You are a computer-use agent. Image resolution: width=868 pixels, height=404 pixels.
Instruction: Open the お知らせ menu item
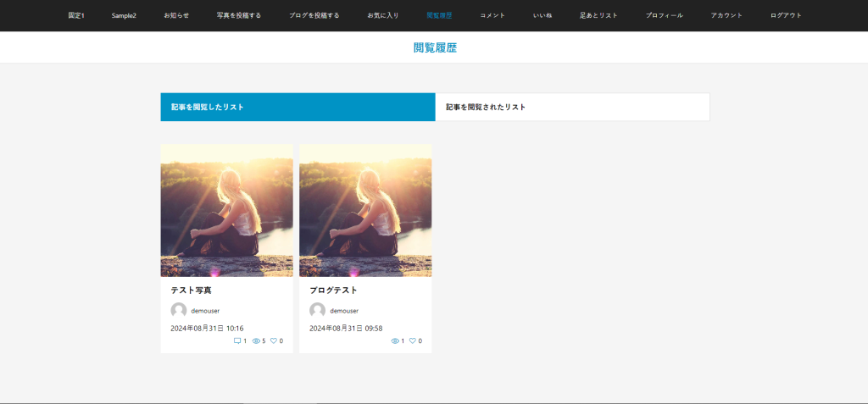[176, 15]
